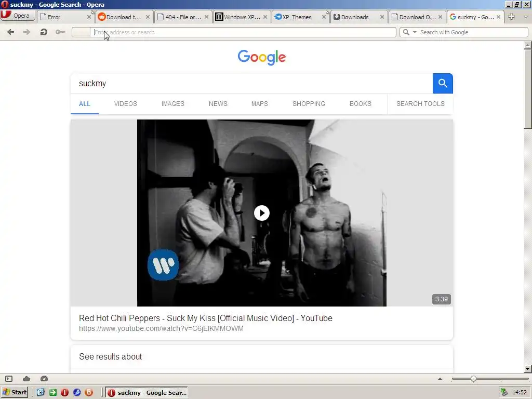Open the search engine dropdown arrow
This screenshot has height=399, width=532.
coord(415,32)
